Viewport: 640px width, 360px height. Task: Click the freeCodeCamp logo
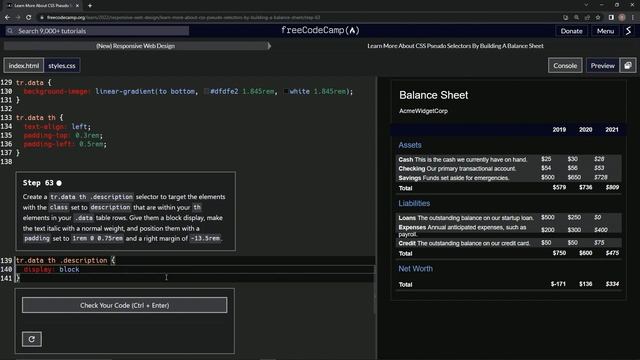click(x=320, y=30)
